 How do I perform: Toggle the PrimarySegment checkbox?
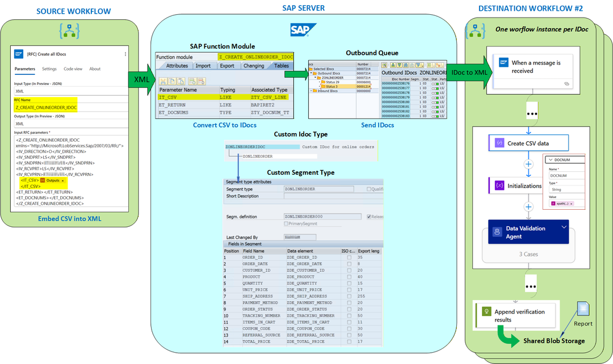[x=285, y=224]
